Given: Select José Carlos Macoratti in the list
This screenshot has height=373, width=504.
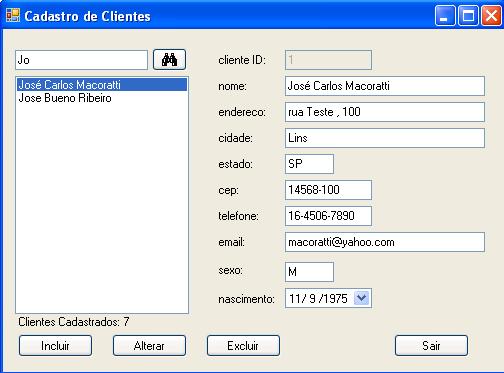Looking at the screenshot, I should pos(102,85).
